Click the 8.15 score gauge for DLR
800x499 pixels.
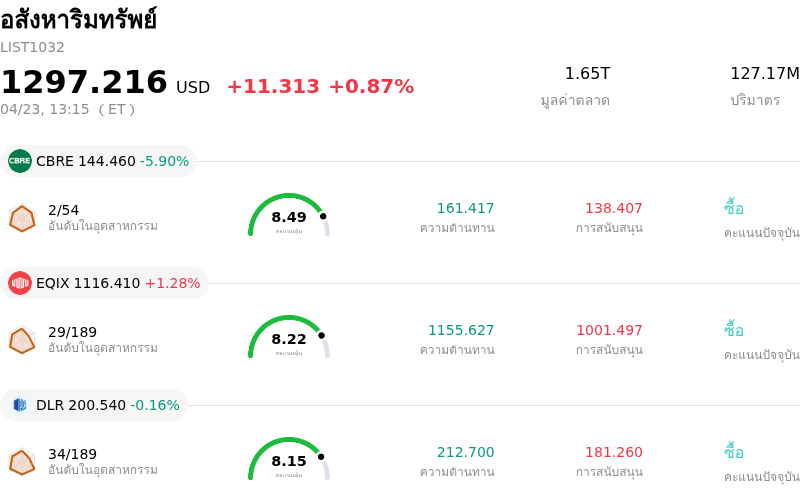coord(289,460)
